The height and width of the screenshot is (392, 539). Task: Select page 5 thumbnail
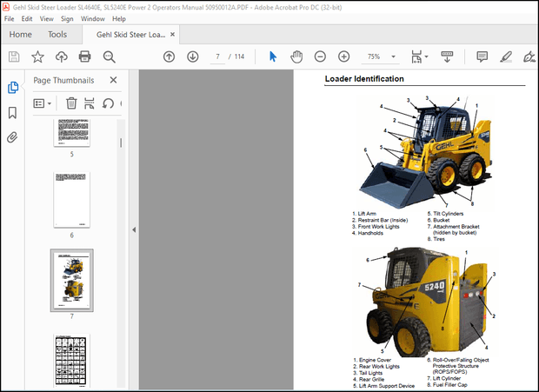72,133
